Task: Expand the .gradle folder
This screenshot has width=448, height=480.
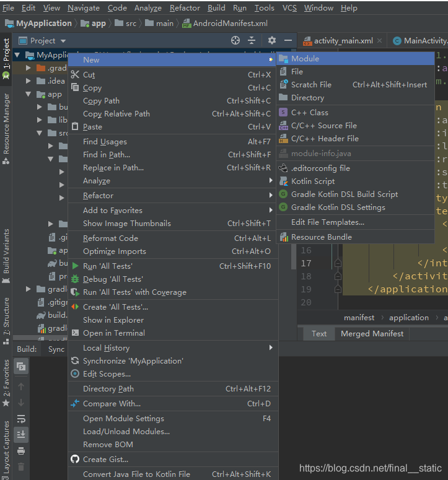Action: tap(28, 68)
